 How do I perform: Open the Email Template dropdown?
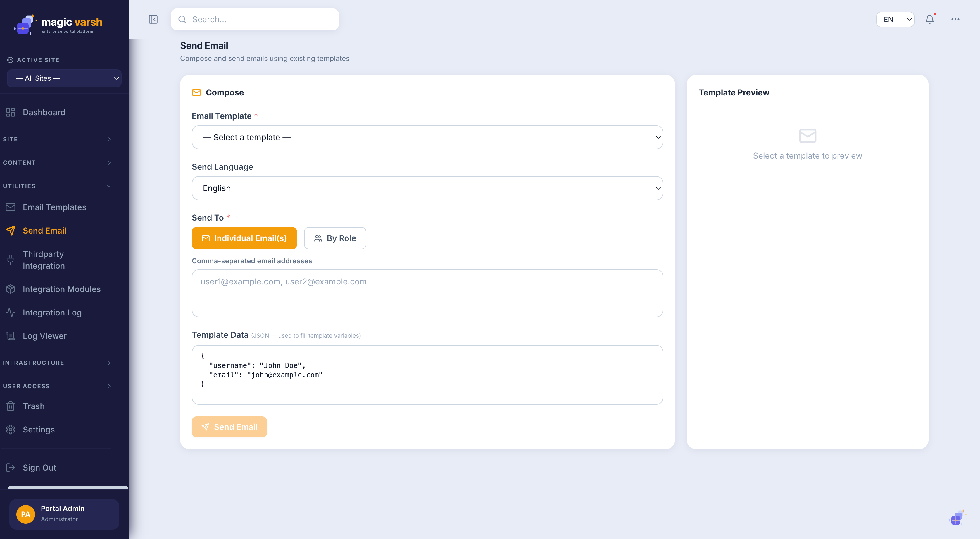click(427, 138)
